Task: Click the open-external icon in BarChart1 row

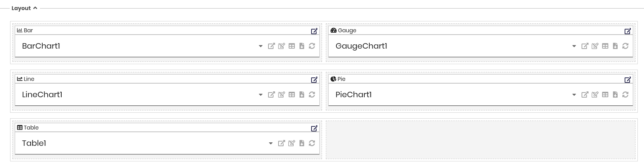Action: [272, 46]
